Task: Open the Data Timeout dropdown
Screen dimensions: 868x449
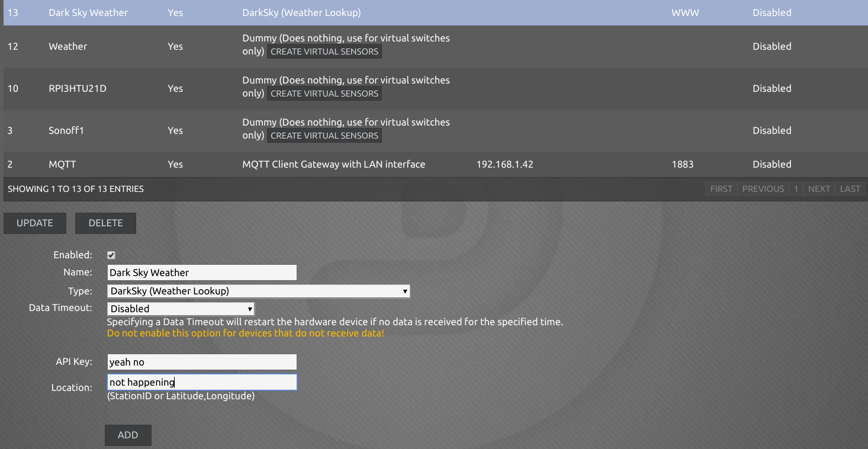Action: [181, 309]
